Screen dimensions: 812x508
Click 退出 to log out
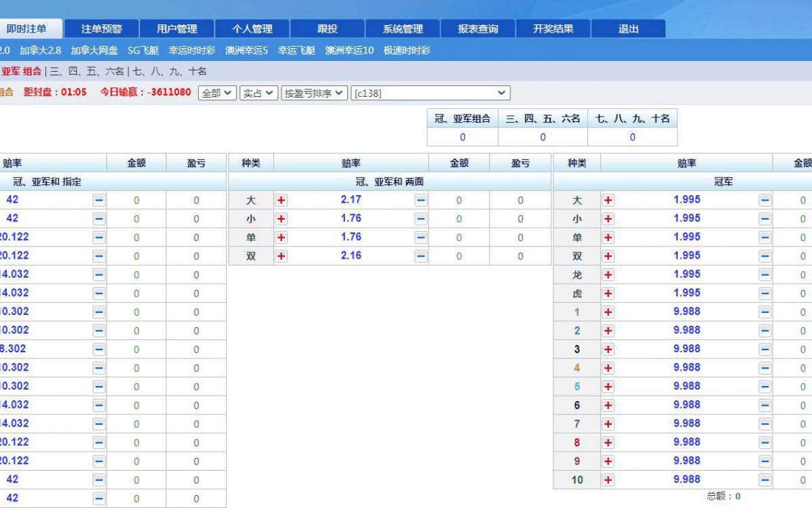click(x=628, y=28)
